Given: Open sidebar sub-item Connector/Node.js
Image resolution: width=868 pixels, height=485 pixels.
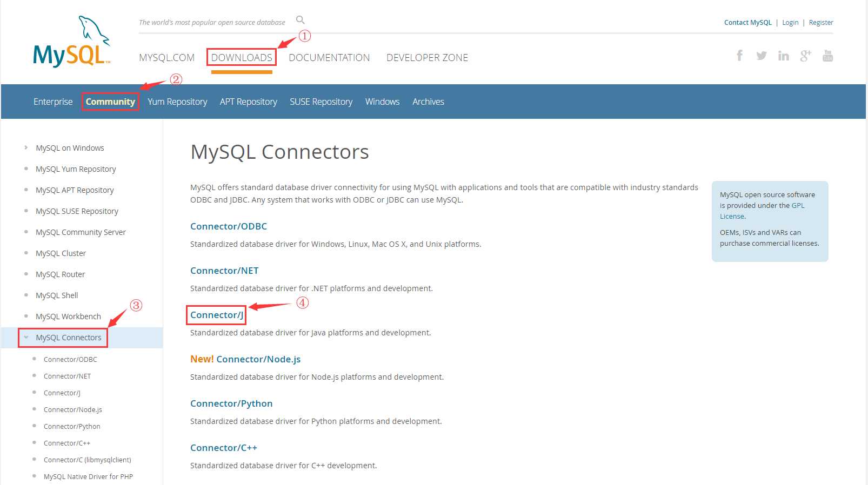Looking at the screenshot, I should pos(73,409).
